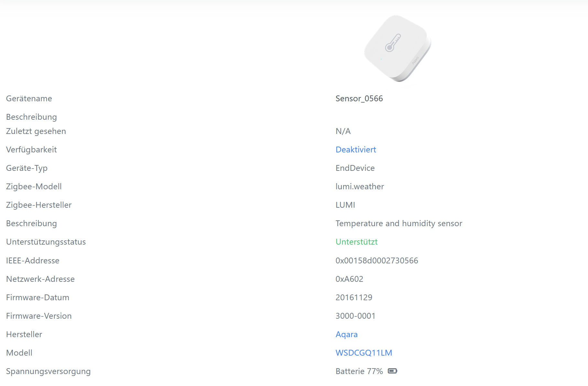Viewport: 588px width, 386px height.
Task: Click the N/A last seen value
Action: point(343,131)
